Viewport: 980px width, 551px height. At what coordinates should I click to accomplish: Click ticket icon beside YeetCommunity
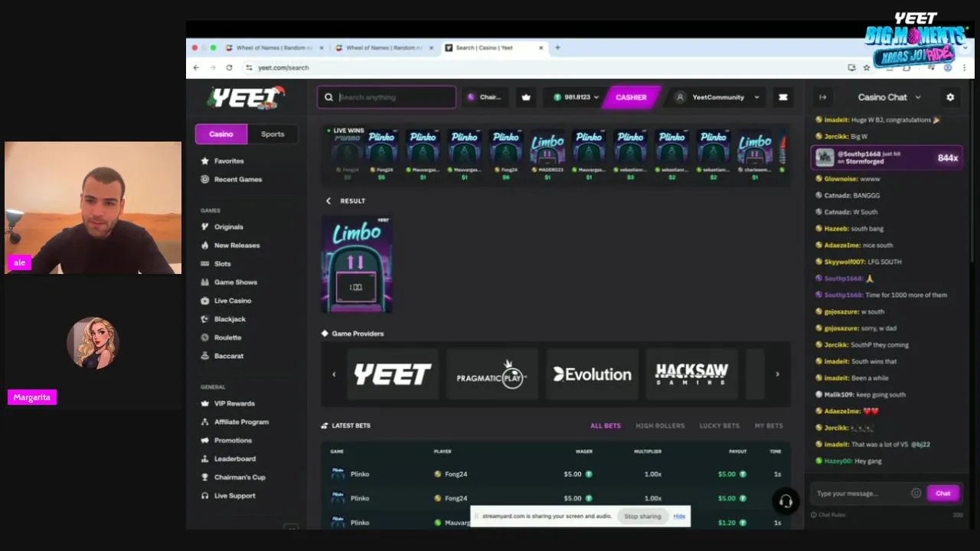pyautogui.click(x=782, y=97)
